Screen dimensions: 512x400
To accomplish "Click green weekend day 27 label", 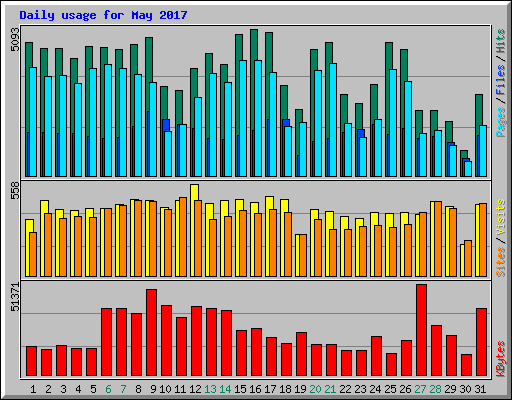I will pos(420,389).
